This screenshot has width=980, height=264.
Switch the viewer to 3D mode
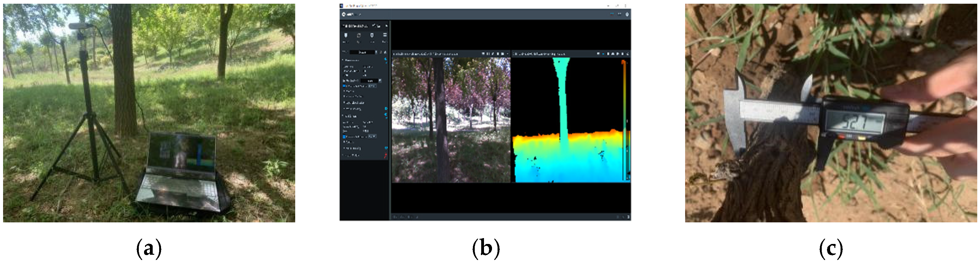619,14
